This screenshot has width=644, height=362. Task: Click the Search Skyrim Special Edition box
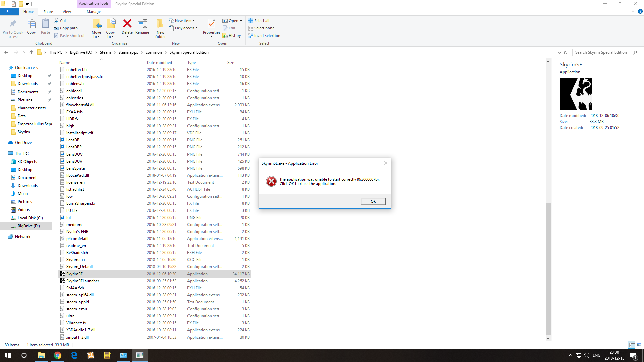(x=606, y=52)
